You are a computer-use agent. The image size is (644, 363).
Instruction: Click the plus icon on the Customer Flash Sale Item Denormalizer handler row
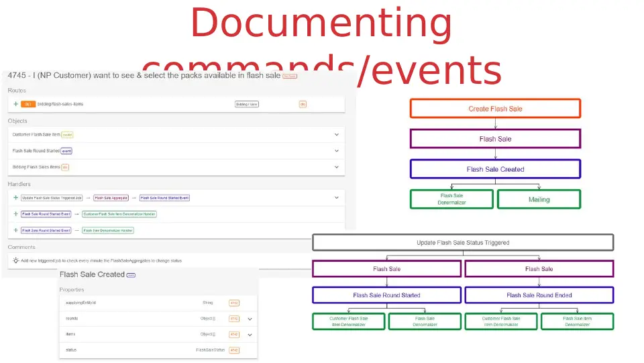tap(15, 214)
